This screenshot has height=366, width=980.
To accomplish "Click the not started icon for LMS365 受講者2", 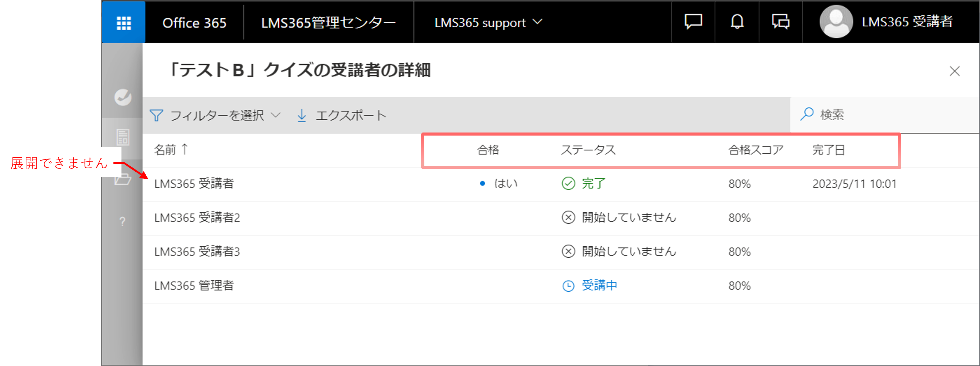I will (568, 218).
